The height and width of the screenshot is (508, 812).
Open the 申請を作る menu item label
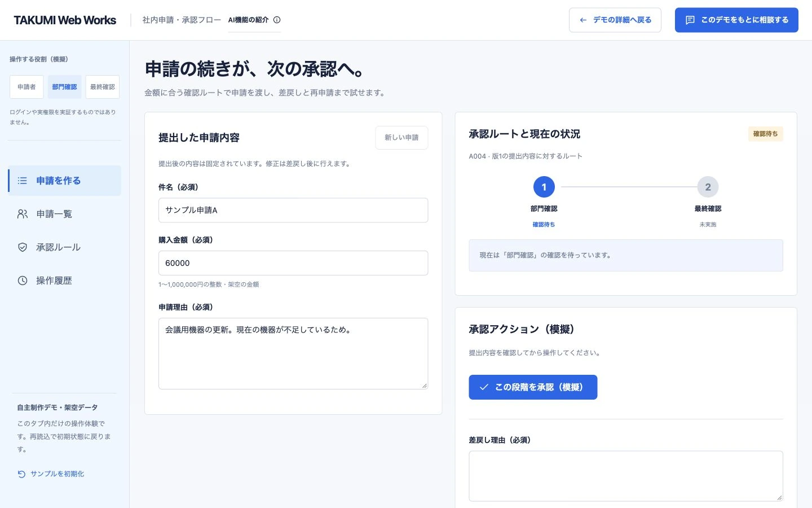tap(59, 181)
